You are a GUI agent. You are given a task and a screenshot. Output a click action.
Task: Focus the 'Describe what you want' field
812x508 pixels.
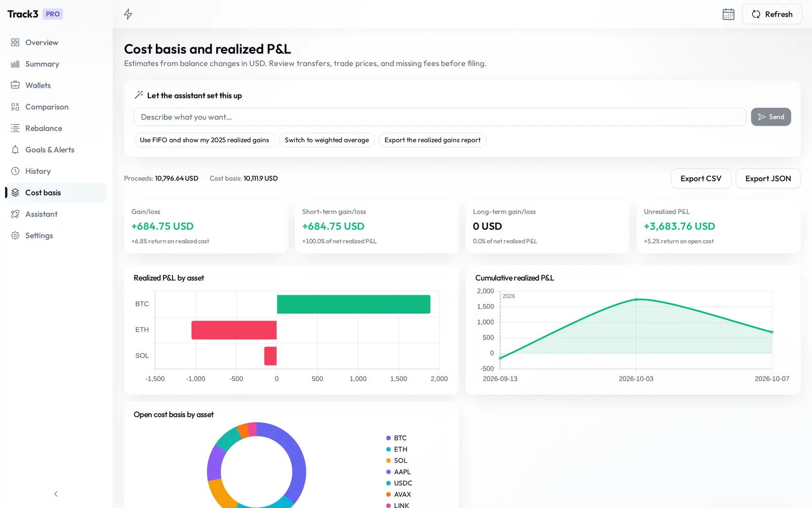pyautogui.click(x=439, y=117)
